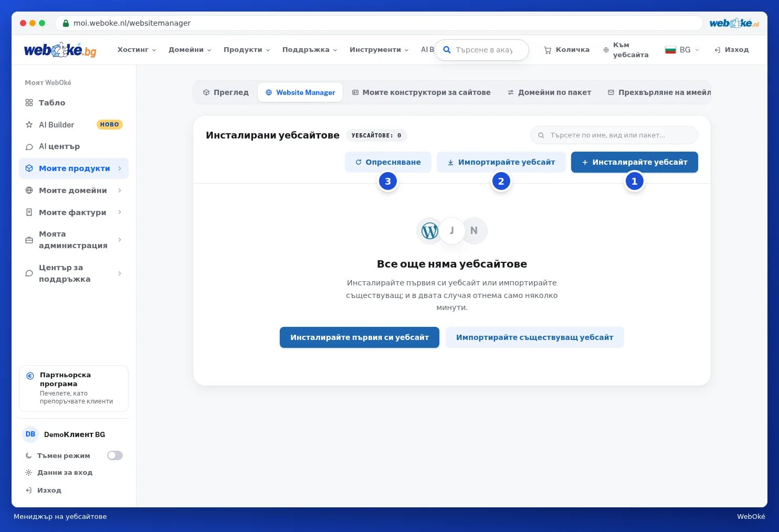Expand Моите продукти sidebar chevron

[x=120, y=168]
